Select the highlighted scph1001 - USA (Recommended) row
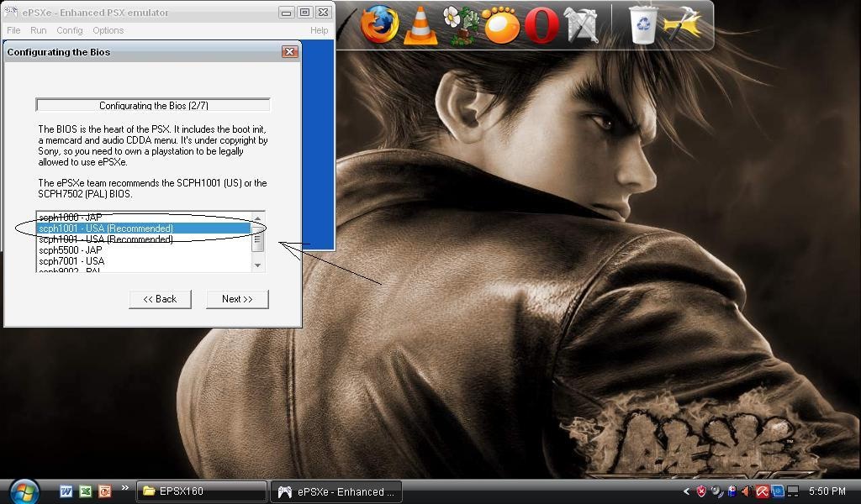Screen dimensions: 861x504 click(144, 228)
